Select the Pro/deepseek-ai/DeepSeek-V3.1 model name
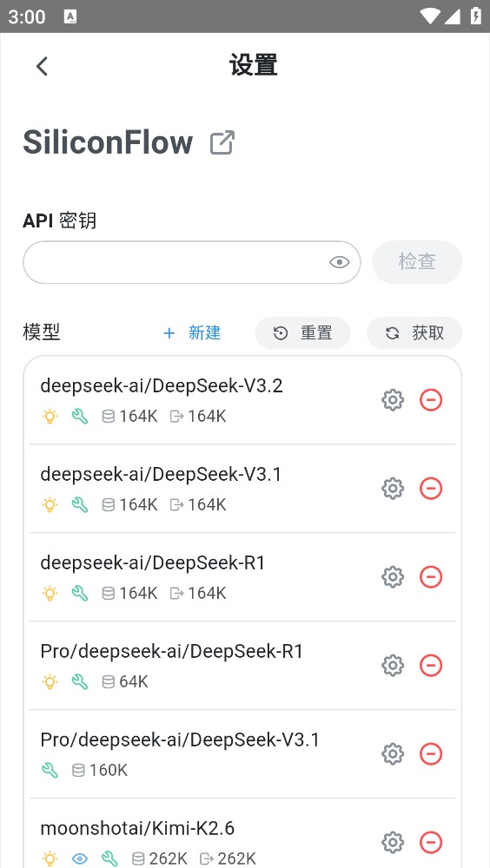Screen dimensions: 490x868 (180, 740)
